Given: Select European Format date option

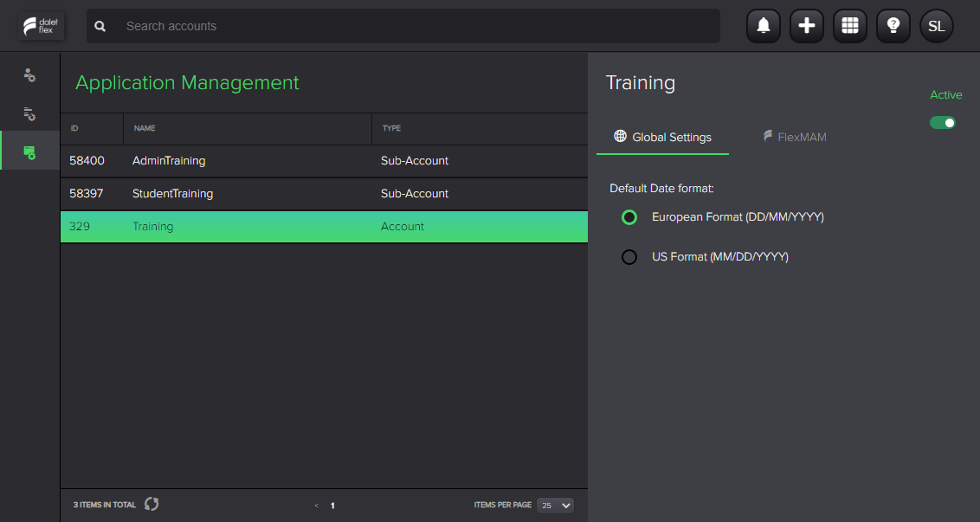Looking at the screenshot, I should click(629, 216).
